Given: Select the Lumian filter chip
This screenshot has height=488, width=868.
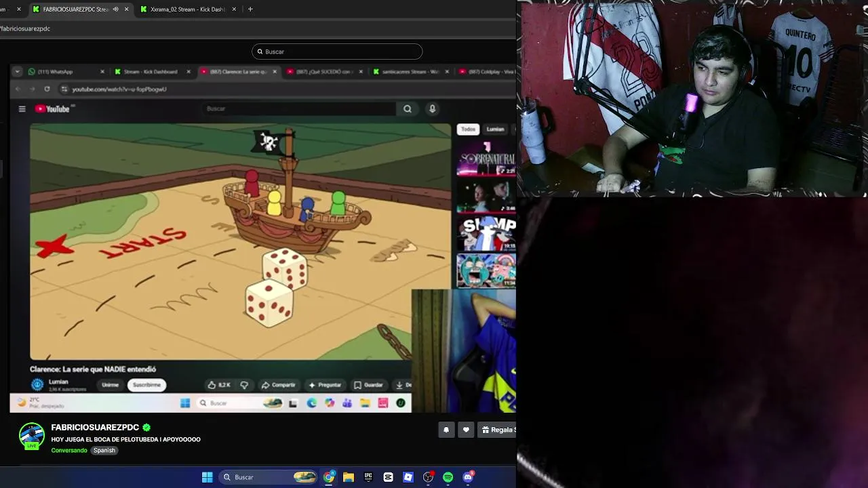Looking at the screenshot, I should (495, 129).
